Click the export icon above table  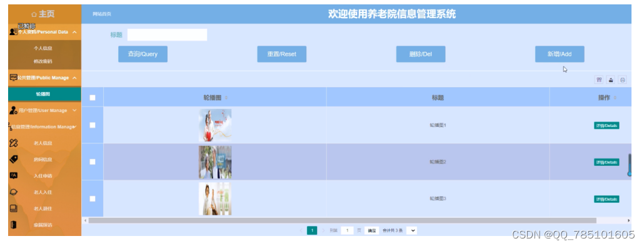[611, 79]
